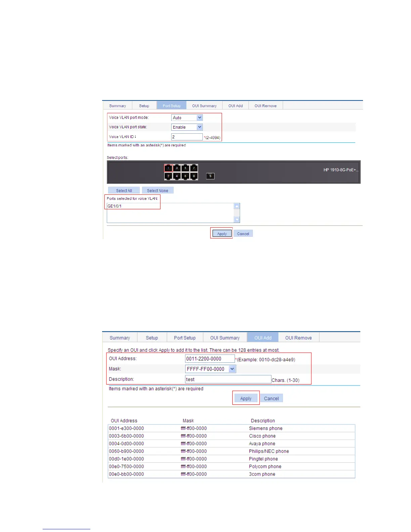Switch to Setup tab in lower panel
Screen dimensions: 411x532
[x=152, y=338]
